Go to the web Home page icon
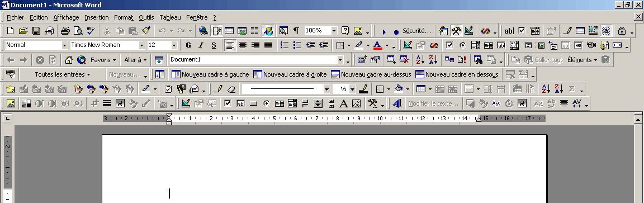644x203 pixels. [x=69, y=60]
